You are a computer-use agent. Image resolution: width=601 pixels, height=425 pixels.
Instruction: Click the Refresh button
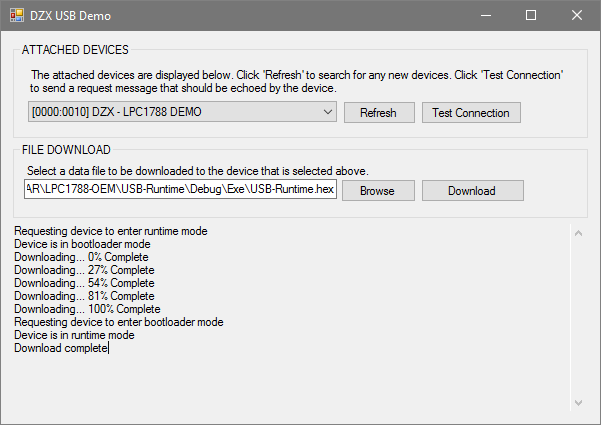[x=379, y=113]
